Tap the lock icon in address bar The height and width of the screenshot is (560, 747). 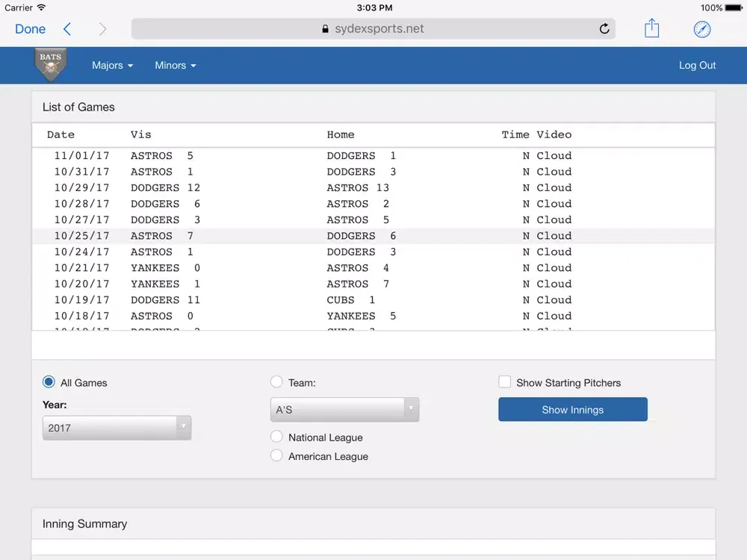click(x=325, y=28)
